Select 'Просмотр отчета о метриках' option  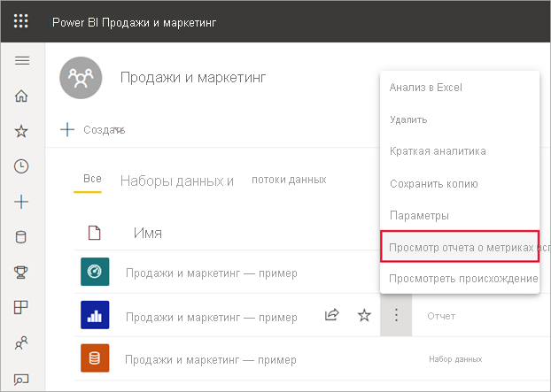[459, 247]
